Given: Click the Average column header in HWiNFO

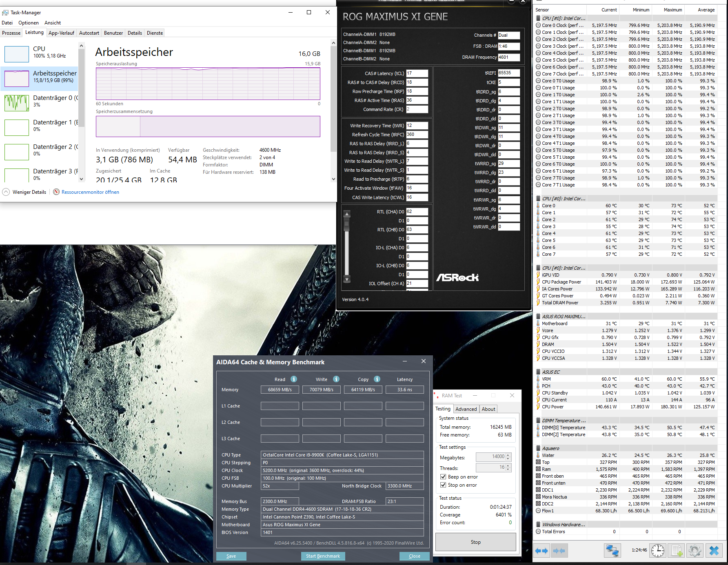Looking at the screenshot, I should tap(701, 10).
